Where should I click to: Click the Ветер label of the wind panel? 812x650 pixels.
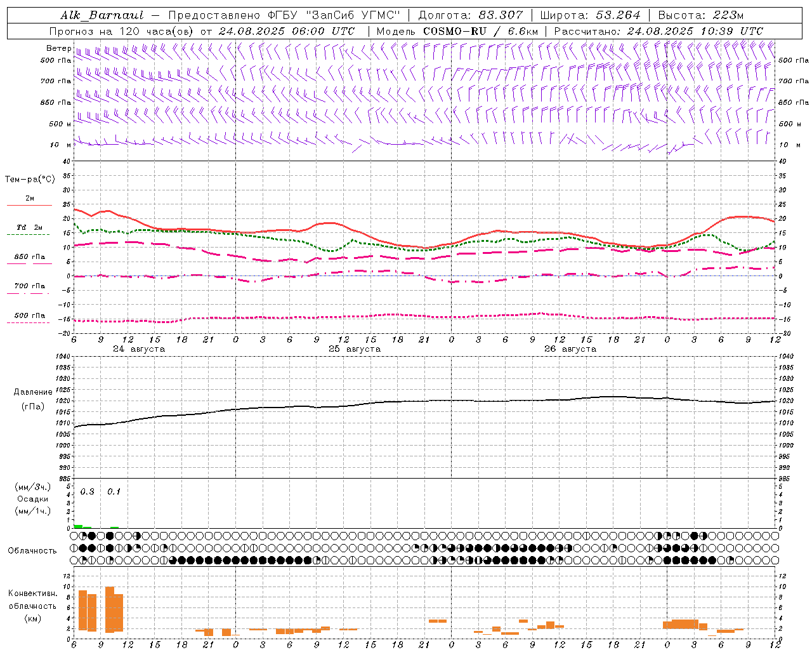tap(58, 48)
